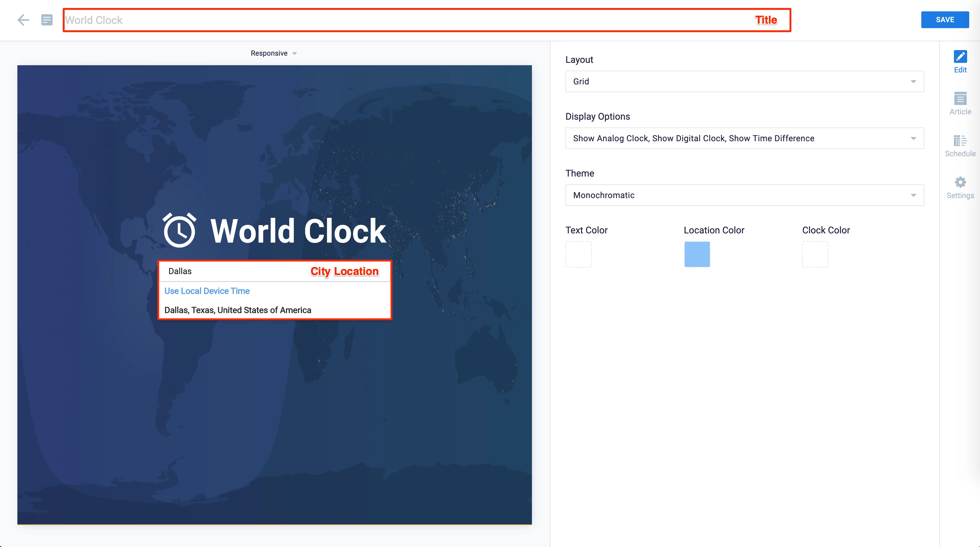The image size is (980, 547).
Task: Expand the Theme Monochromatic dropdown
Action: click(x=744, y=195)
